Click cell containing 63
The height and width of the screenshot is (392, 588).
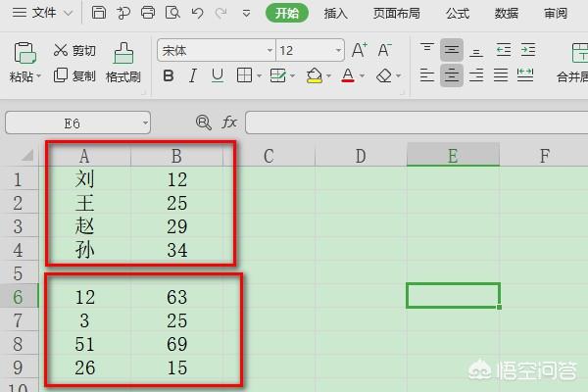[177, 297]
